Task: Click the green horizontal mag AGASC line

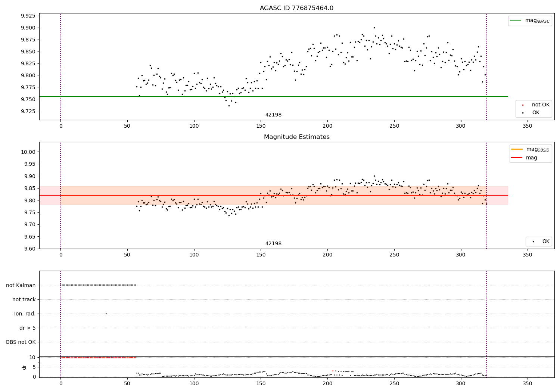Action: [273, 97]
